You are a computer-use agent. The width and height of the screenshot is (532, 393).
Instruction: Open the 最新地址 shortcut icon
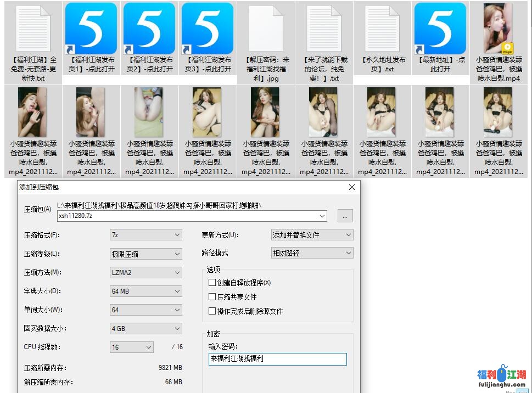[x=440, y=29]
